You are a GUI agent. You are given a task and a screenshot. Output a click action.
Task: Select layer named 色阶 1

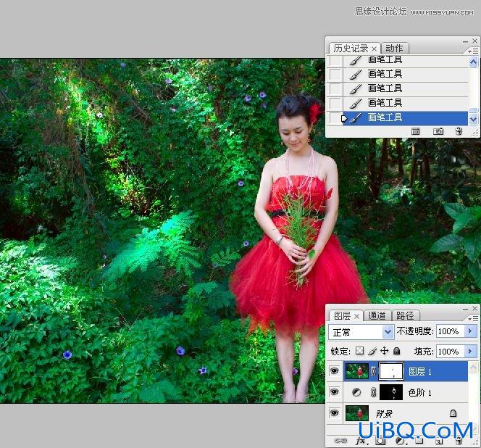coord(419,392)
